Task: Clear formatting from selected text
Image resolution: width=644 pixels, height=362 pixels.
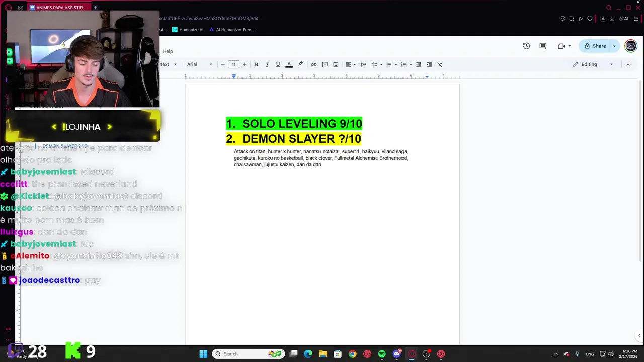Action: [x=440, y=64]
